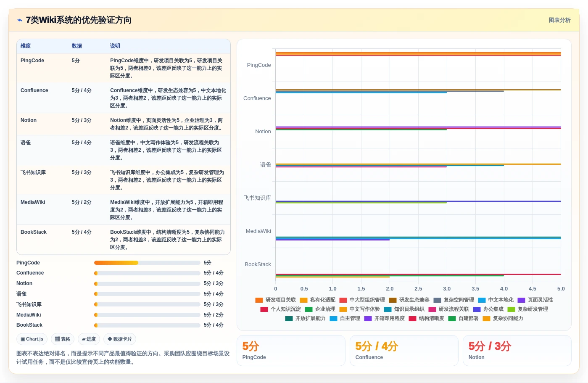Select the 飞书知识库 table row name

[33, 172]
